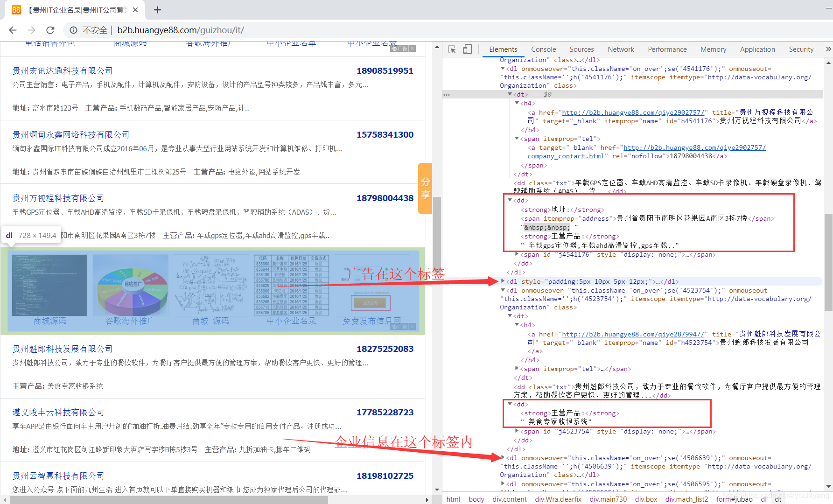Expand the dl node for 4506639
The width and height of the screenshot is (833, 504).
pyautogui.click(x=503, y=458)
